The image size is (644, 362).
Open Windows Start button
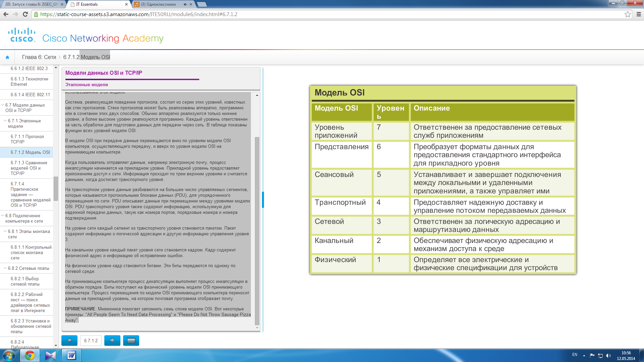(9, 355)
